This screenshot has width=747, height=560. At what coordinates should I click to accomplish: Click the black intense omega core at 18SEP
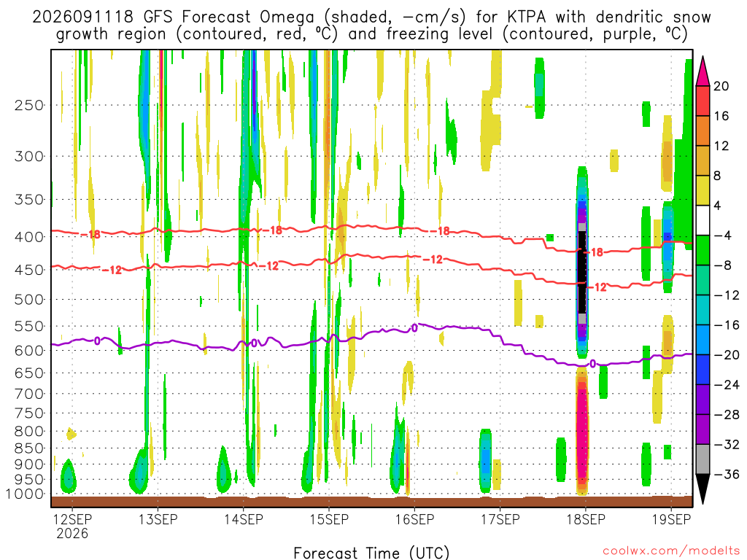point(581,273)
